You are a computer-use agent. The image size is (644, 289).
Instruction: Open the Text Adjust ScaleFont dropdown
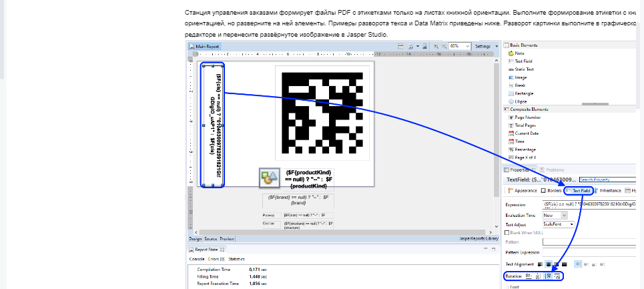point(558,224)
